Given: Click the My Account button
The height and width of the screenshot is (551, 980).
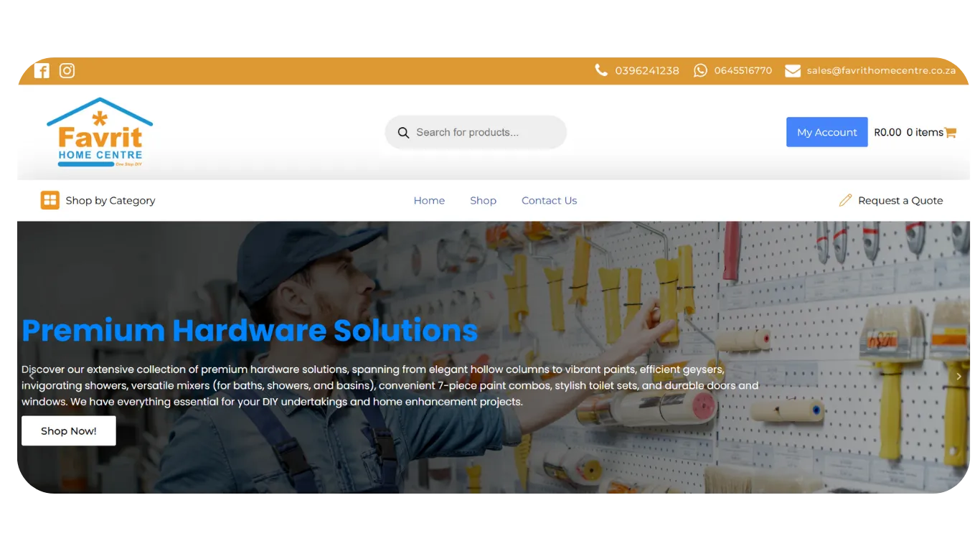Looking at the screenshot, I should pos(826,132).
